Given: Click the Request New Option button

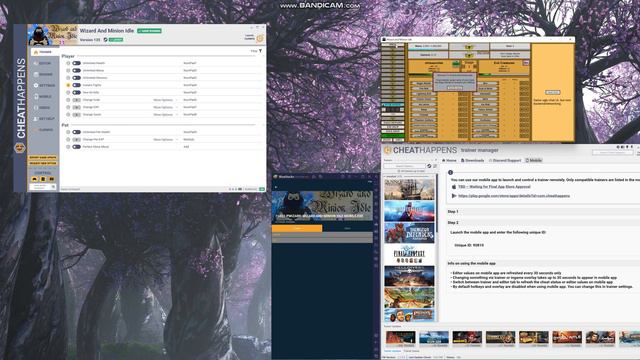Looking at the screenshot, I should point(42,163).
